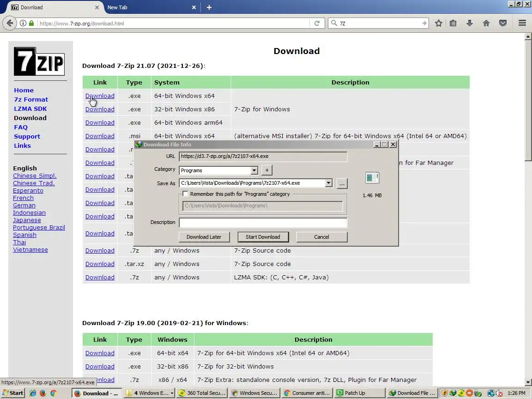Viewport: 532px width, 399px height.
Task: Click page scrollbar up arrow
Action: (528, 36)
